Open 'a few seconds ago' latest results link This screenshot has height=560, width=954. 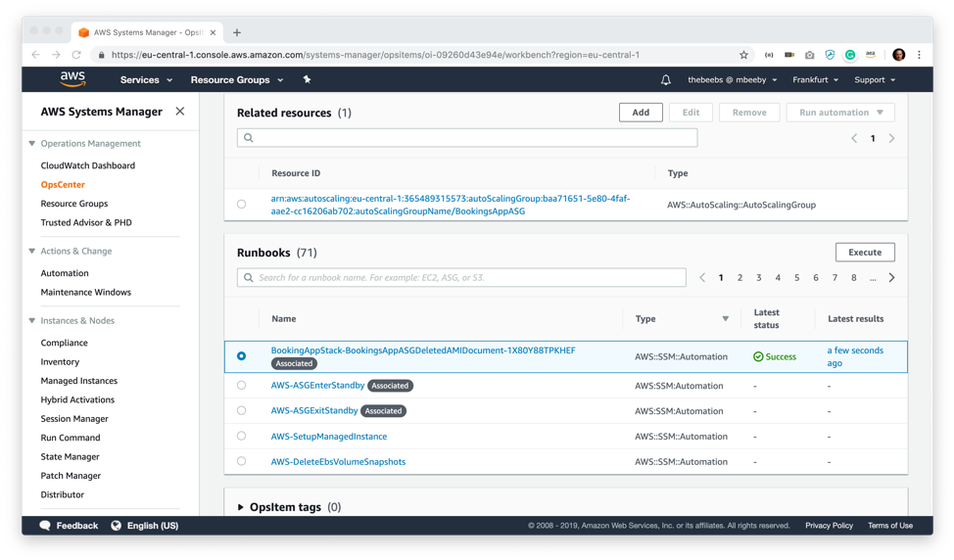click(855, 357)
